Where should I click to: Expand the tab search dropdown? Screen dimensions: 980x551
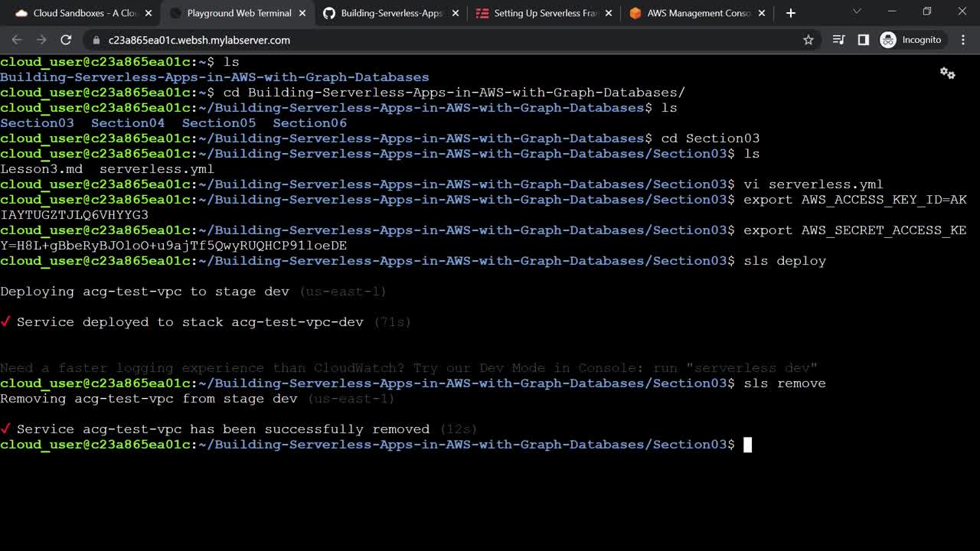point(857,11)
